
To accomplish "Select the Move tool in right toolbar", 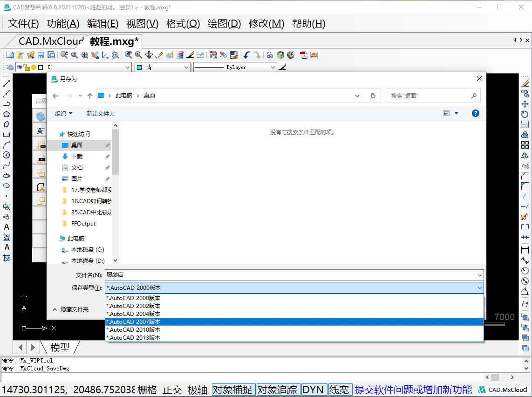I will tap(525, 104).
